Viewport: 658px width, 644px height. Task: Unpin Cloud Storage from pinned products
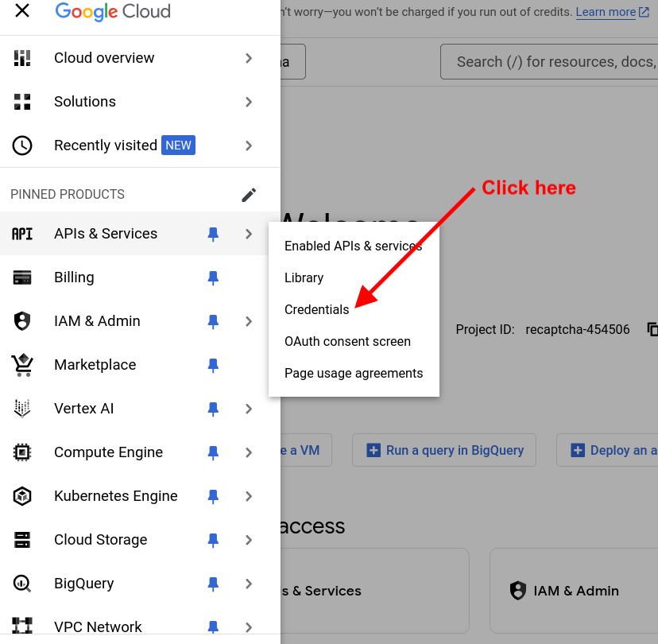click(213, 540)
